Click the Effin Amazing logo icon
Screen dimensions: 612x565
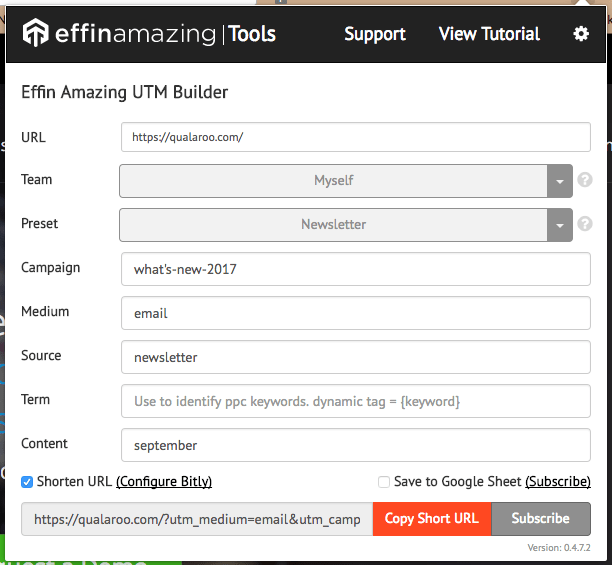[x=36, y=32]
